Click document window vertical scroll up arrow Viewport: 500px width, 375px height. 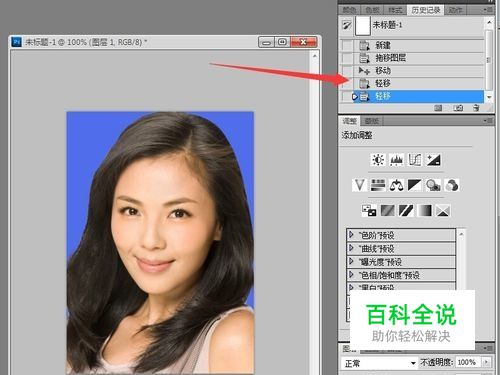[314, 56]
